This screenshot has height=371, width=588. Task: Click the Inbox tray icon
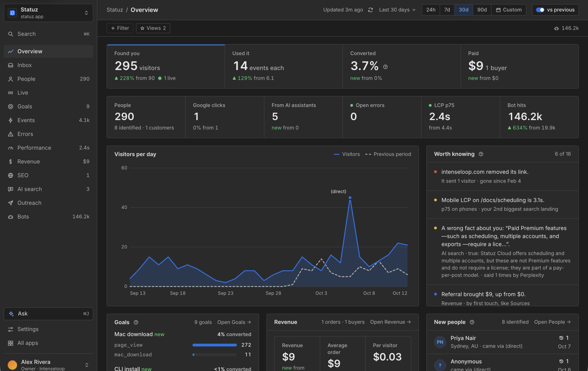tap(10, 65)
